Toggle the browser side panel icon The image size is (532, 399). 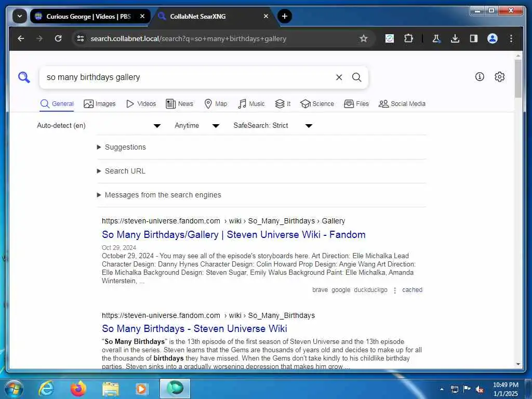[x=474, y=38]
